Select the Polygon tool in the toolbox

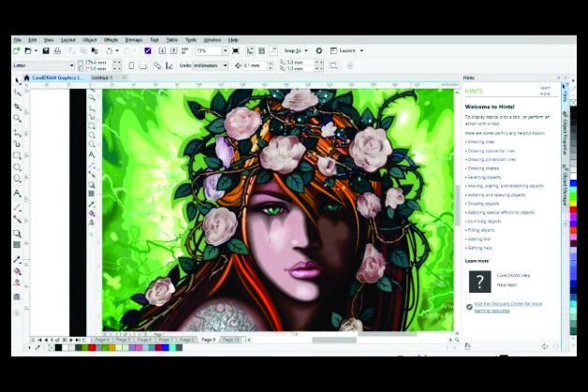[17, 179]
